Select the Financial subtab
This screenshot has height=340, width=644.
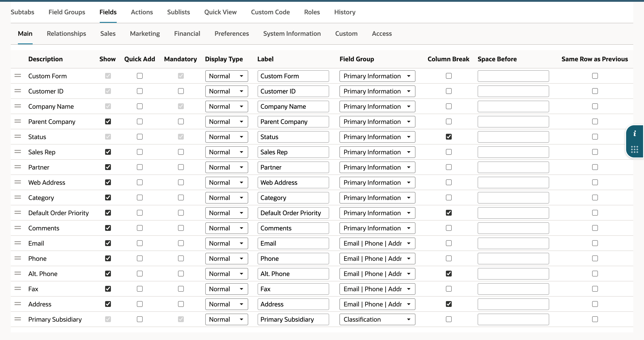pos(187,34)
